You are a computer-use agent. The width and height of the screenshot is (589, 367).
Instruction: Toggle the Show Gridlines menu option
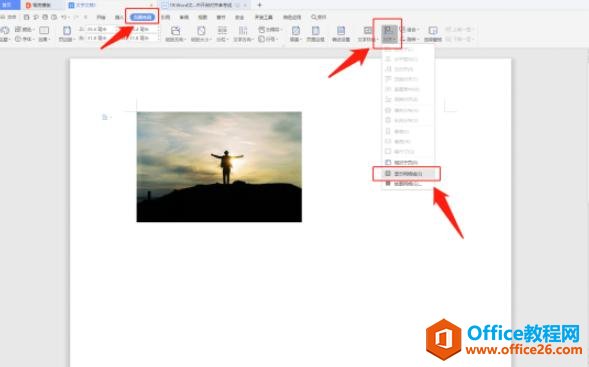click(x=407, y=174)
